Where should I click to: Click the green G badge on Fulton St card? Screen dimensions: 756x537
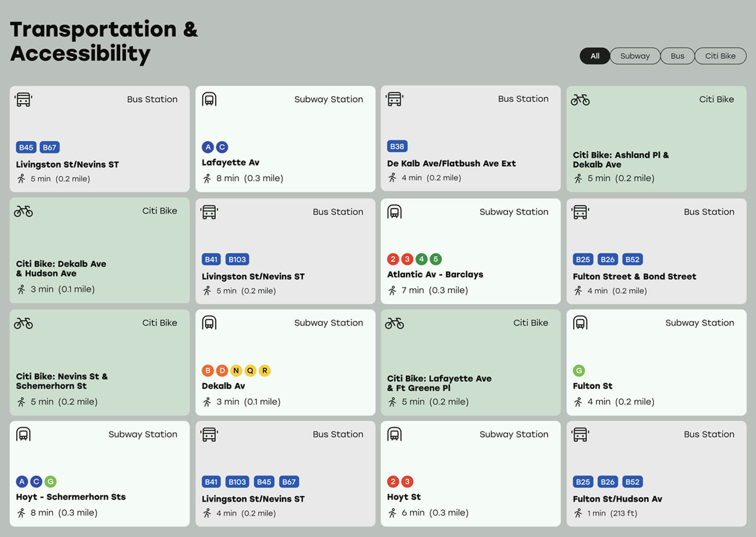click(579, 370)
